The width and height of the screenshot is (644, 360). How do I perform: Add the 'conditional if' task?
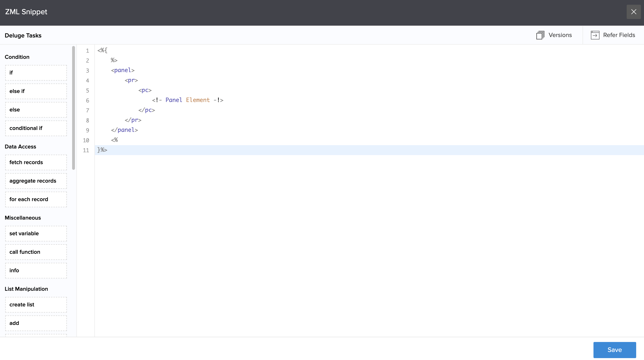(x=36, y=128)
